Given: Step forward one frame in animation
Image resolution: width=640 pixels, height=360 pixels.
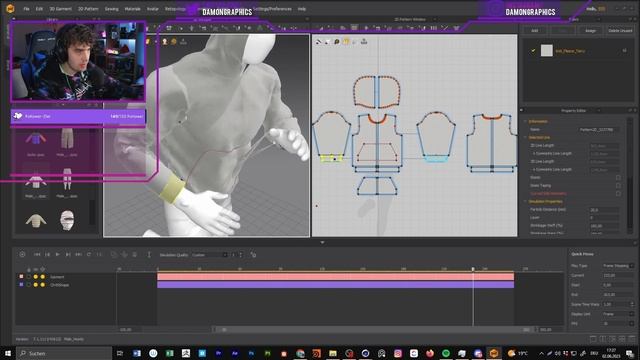Looking at the screenshot, I should click(68, 254).
